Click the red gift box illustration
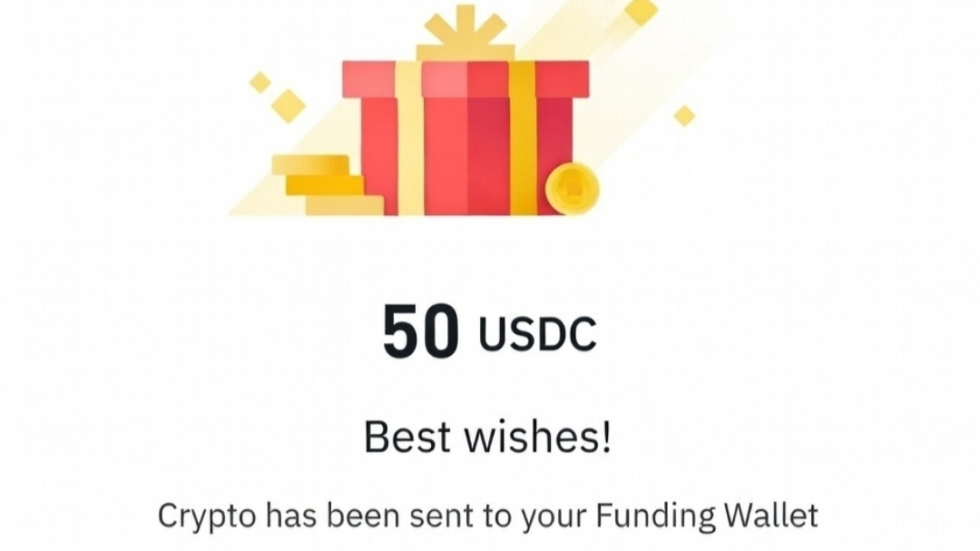This screenshot has width=980, height=551. point(465,138)
